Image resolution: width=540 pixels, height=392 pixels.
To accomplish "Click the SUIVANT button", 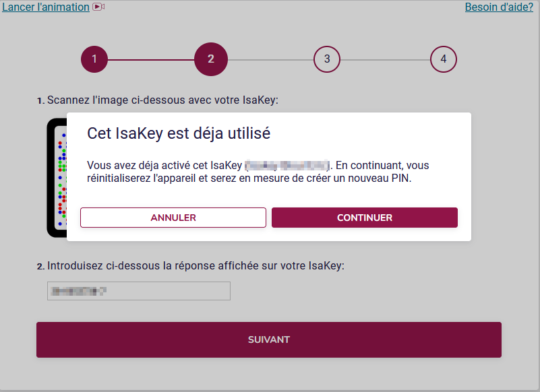I will (x=269, y=339).
